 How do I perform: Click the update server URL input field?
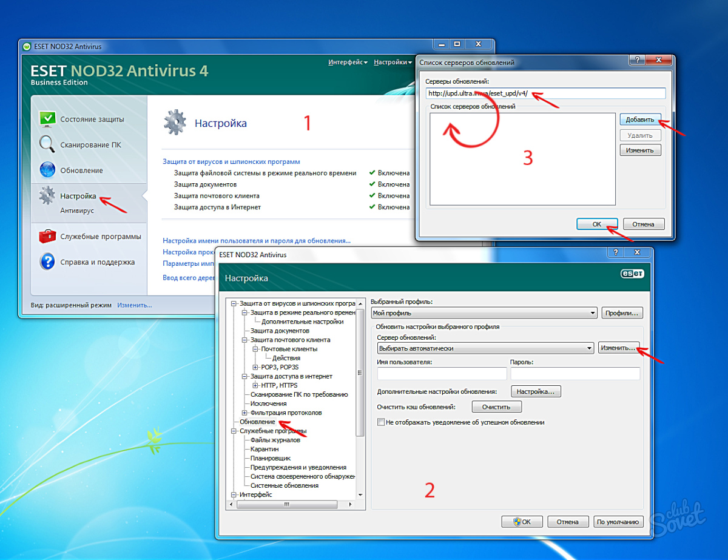click(545, 93)
